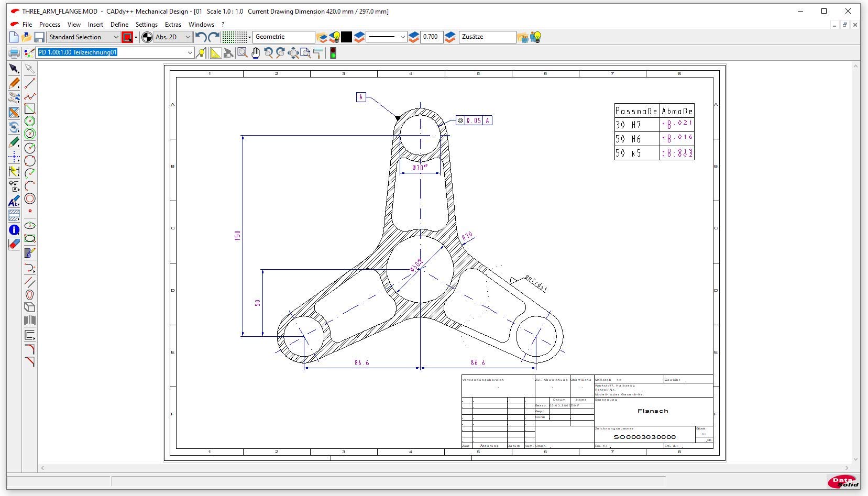868x496 pixels.
Task: Click the Extras menu
Action: tap(173, 25)
